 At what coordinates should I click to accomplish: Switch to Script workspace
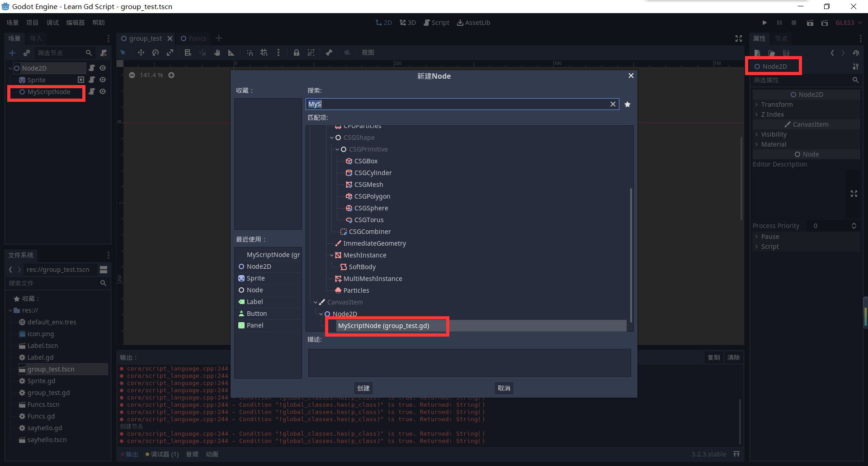click(x=436, y=23)
